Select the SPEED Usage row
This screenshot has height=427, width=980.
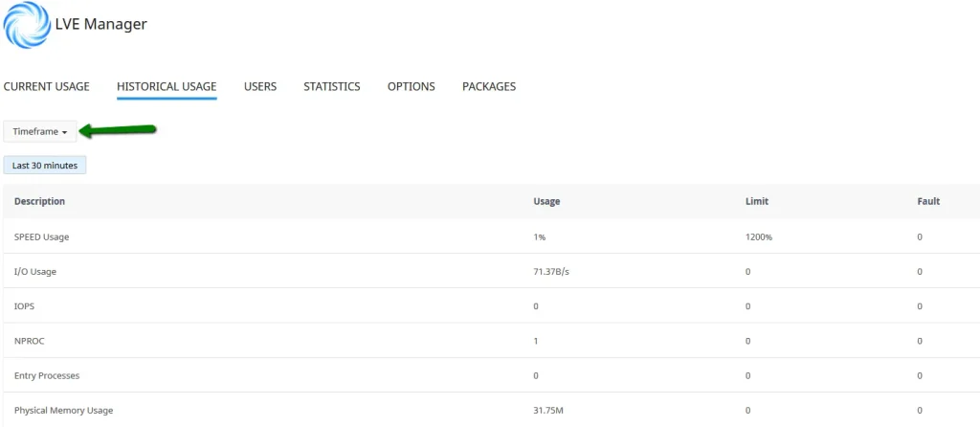point(42,236)
